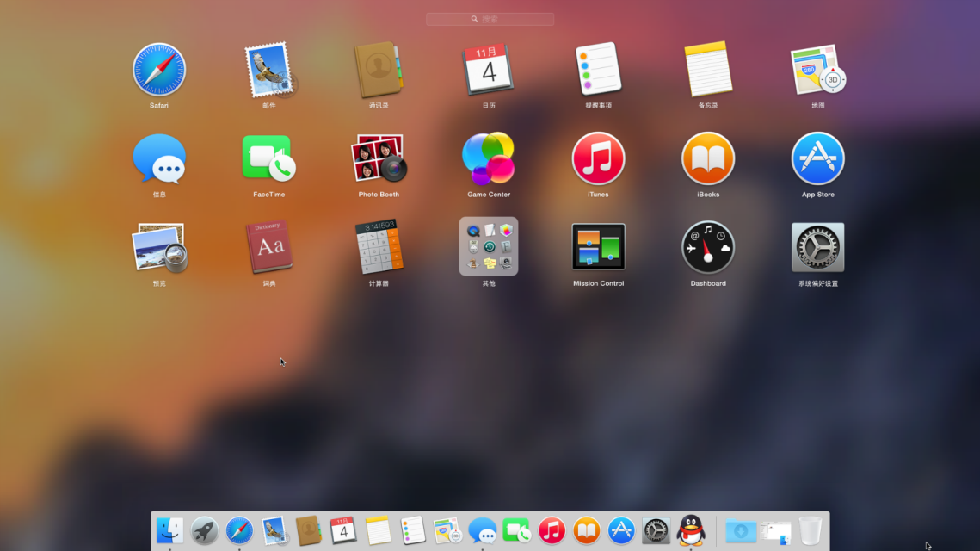This screenshot has width=980, height=551.
Task: Click the 搜索 search field at the top
Action: tap(490, 20)
